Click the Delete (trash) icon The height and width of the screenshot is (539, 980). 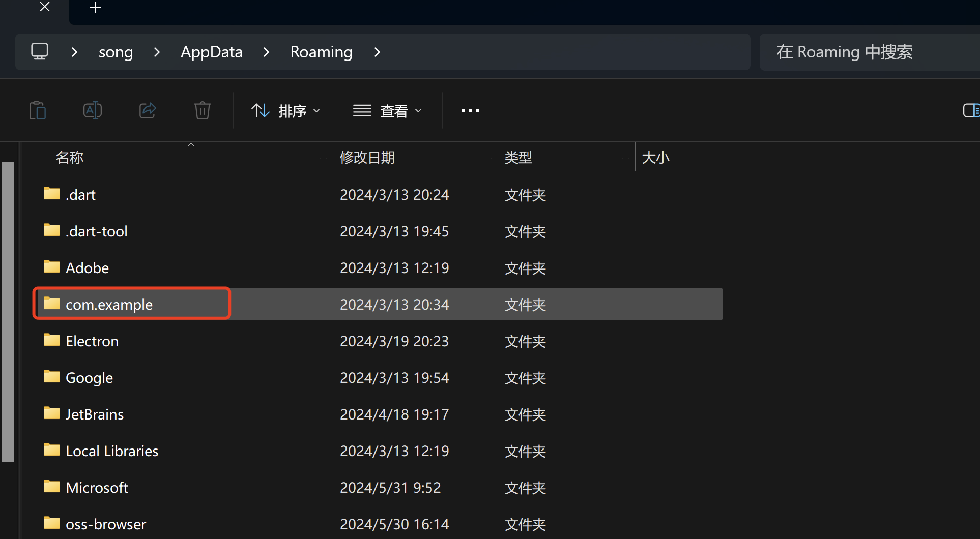coord(202,110)
